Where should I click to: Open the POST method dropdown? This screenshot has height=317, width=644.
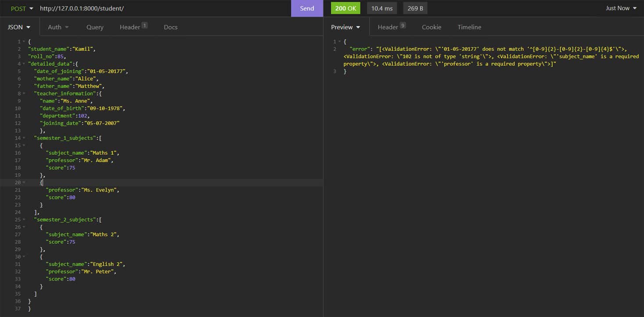[x=22, y=8]
